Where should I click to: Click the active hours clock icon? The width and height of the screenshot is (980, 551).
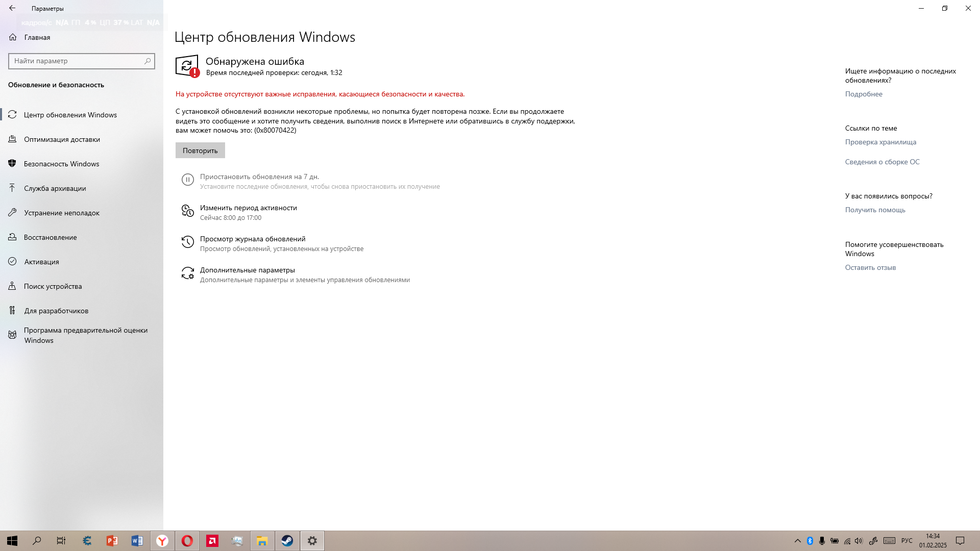188,211
